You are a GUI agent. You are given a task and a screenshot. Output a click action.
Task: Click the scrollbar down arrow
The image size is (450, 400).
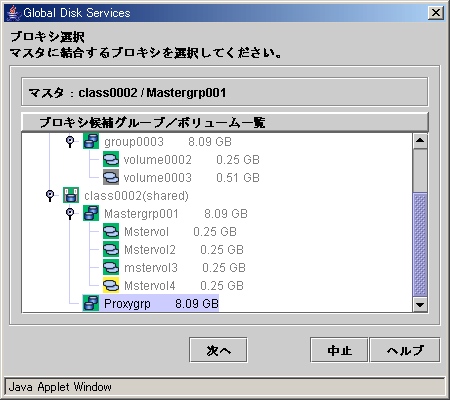pyautogui.click(x=420, y=305)
